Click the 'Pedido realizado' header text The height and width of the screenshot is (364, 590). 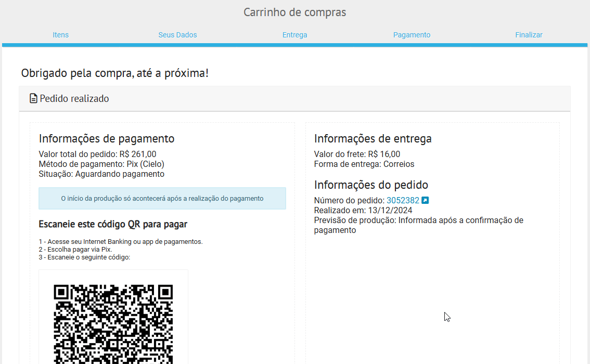[x=74, y=98]
